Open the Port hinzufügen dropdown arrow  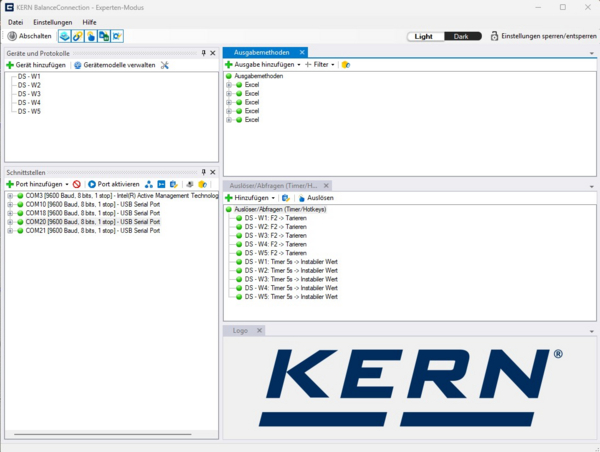click(x=67, y=184)
